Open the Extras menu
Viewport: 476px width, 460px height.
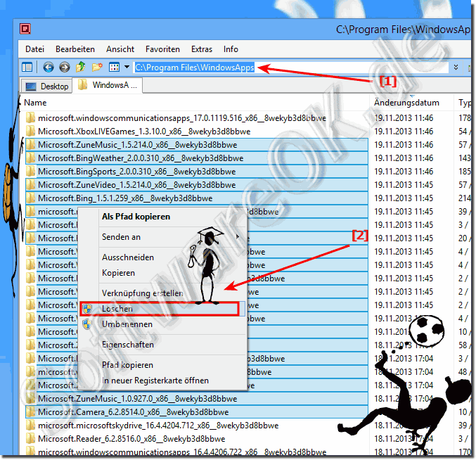click(202, 49)
